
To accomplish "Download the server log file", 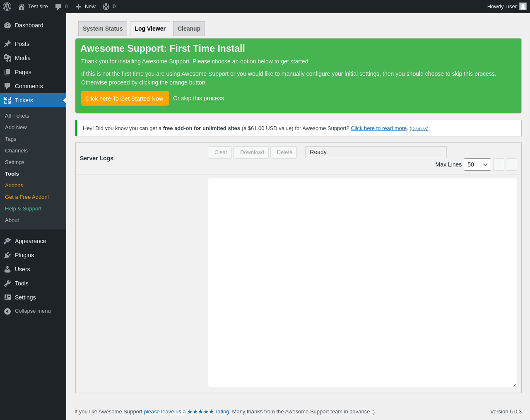I will pyautogui.click(x=251, y=152).
